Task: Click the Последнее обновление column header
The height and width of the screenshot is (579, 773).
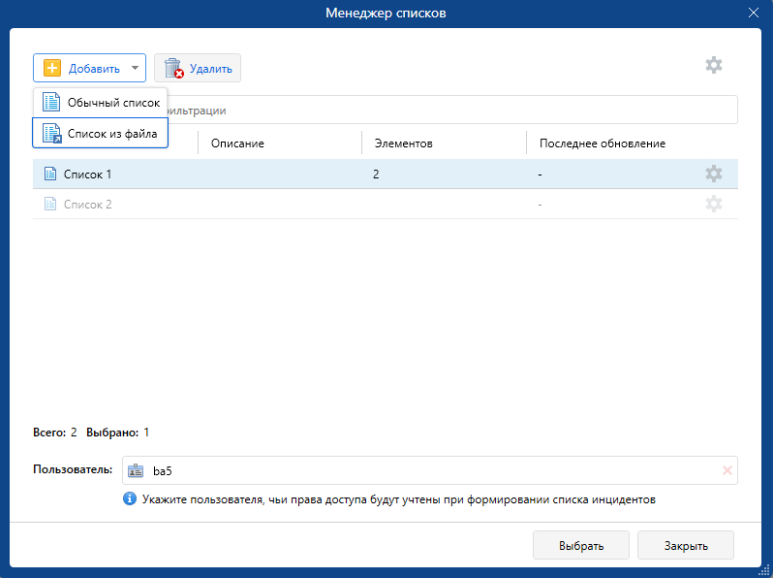Action: point(602,143)
